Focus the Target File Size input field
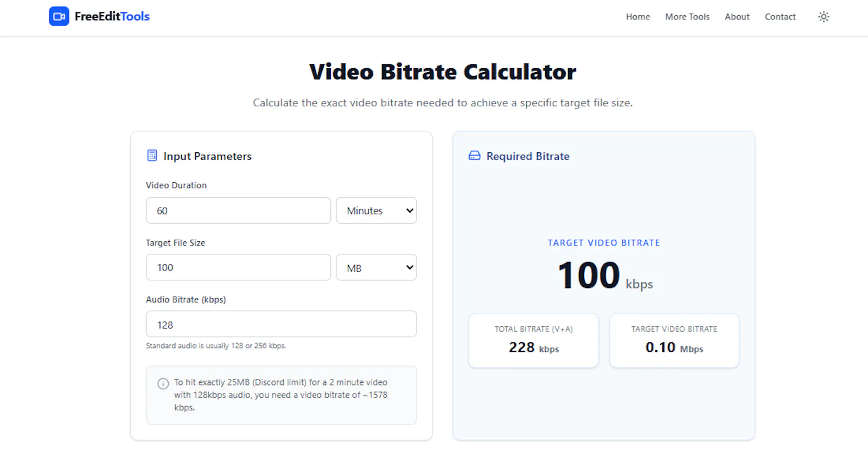868x457 pixels. point(238,267)
